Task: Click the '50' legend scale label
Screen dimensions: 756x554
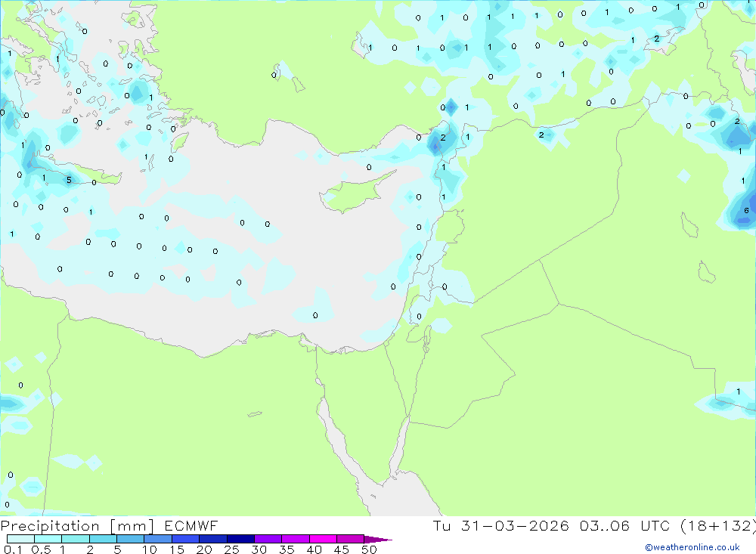Action: tap(369, 549)
